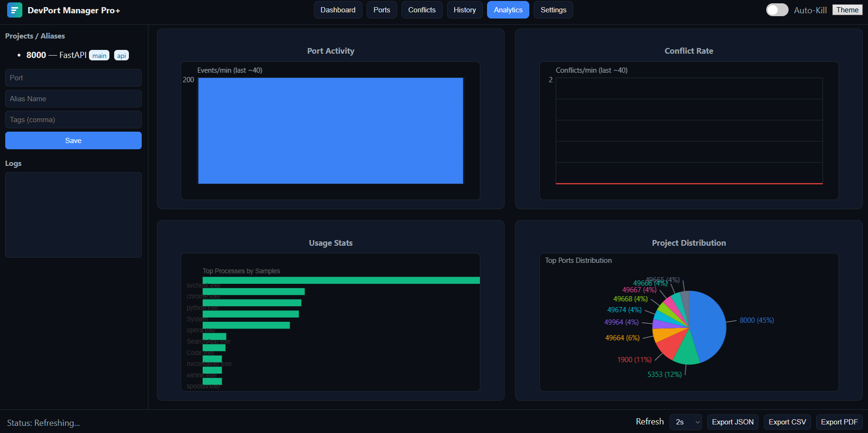
Task: Click the main tag on FastAPI
Action: click(99, 56)
